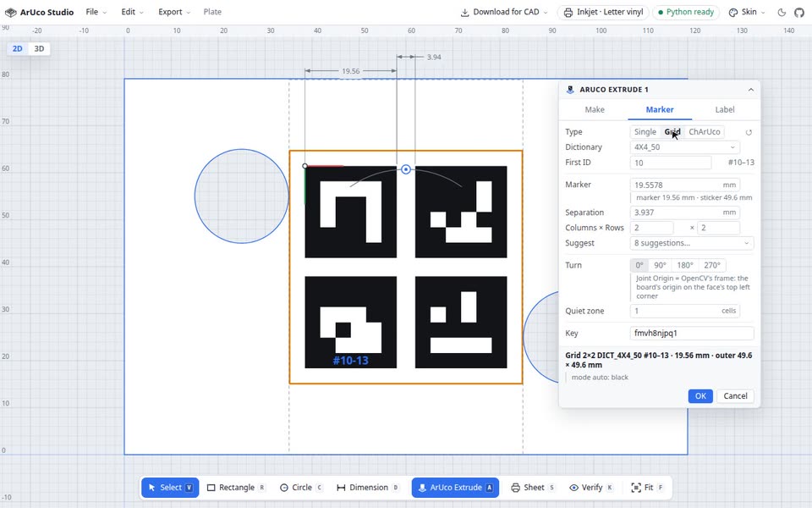Set marker type to Single

645,132
